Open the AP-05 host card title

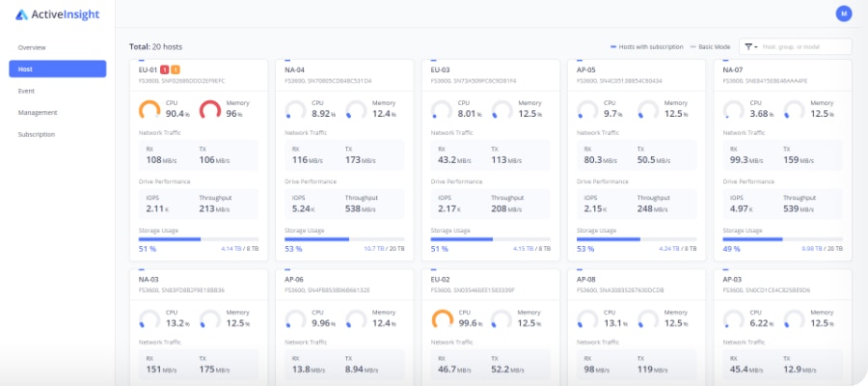pos(586,69)
